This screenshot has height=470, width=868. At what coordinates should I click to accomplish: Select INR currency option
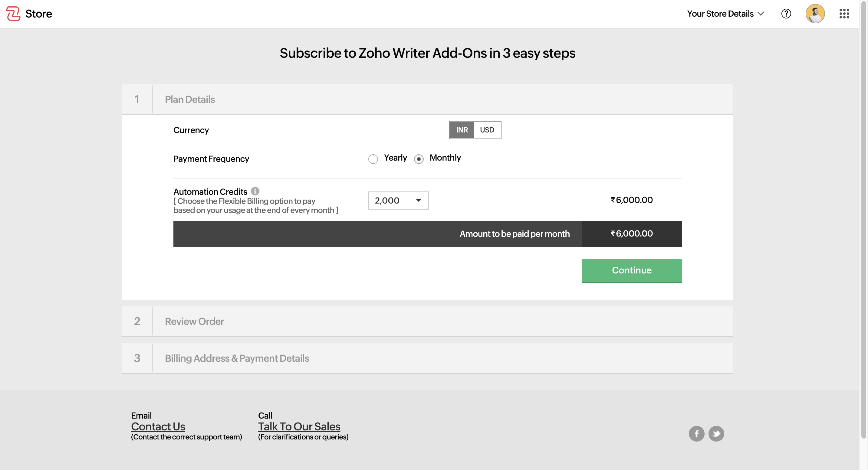click(462, 130)
